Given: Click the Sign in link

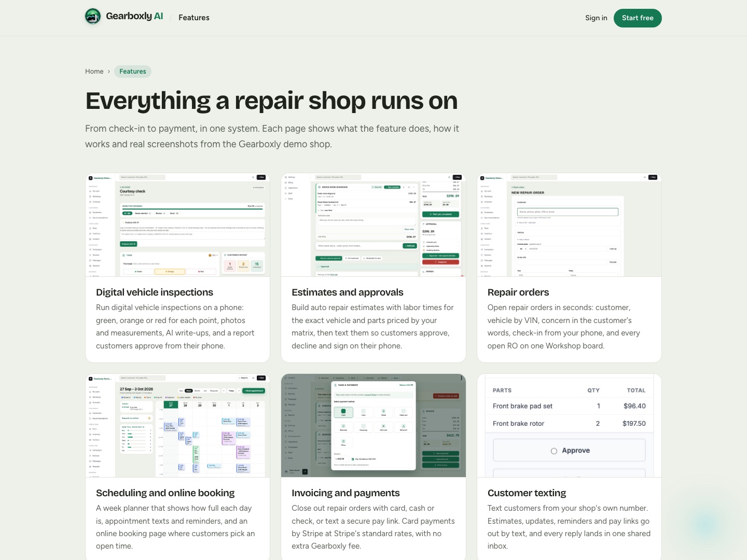Looking at the screenshot, I should tap(596, 18).
